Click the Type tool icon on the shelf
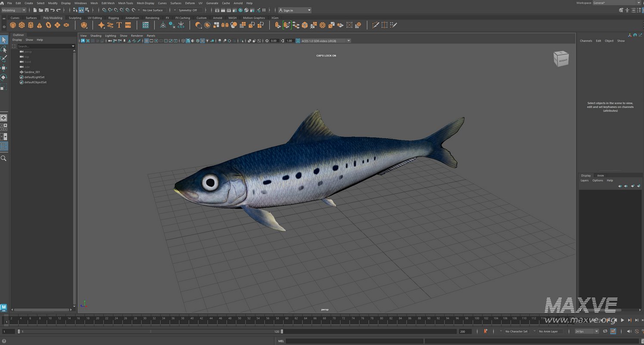 click(119, 25)
